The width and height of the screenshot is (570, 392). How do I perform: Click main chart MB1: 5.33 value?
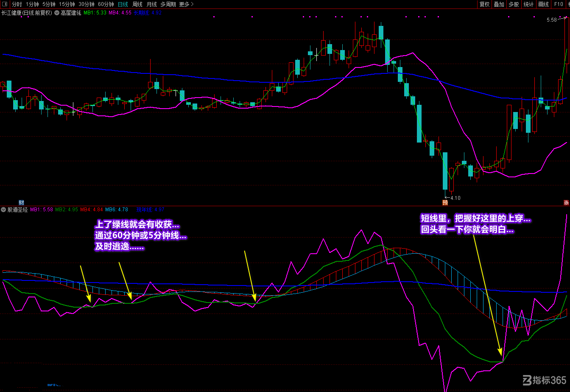click(95, 13)
